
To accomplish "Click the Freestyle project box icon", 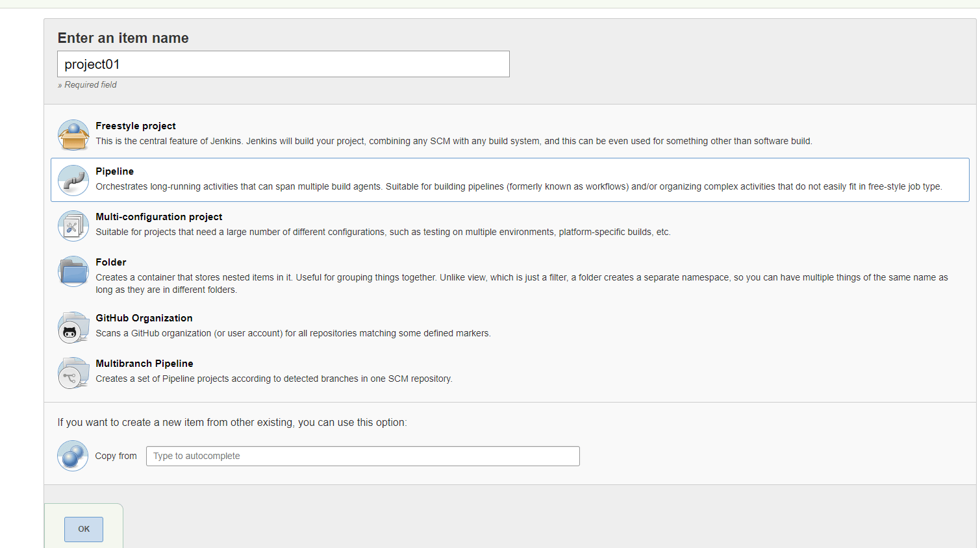I will coord(73,134).
